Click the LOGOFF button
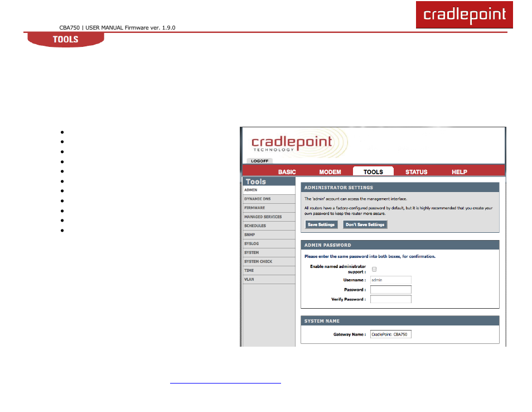Screen dimensions: 532x412 click(259, 161)
